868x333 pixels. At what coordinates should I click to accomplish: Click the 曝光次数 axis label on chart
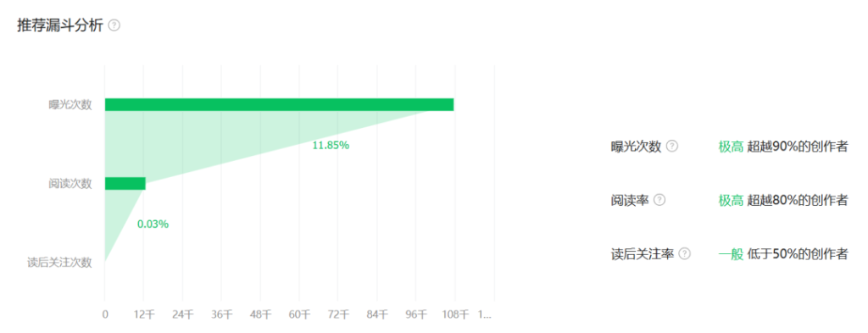coord(70,104)
